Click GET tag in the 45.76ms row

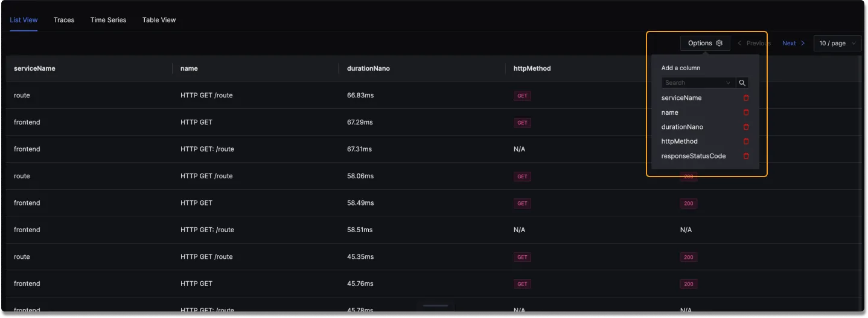tap(522, 284)
